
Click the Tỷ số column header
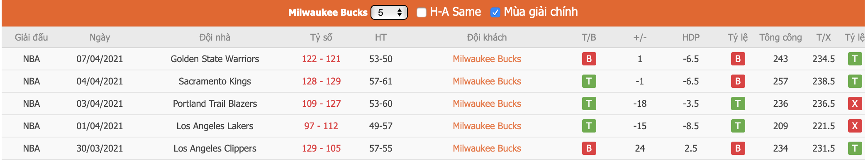(x=321, y=37)
